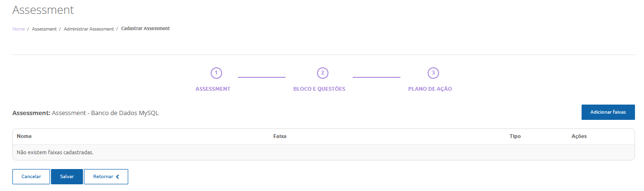
Task: Click the step 1 circle icon
Action: pos(216,73)
